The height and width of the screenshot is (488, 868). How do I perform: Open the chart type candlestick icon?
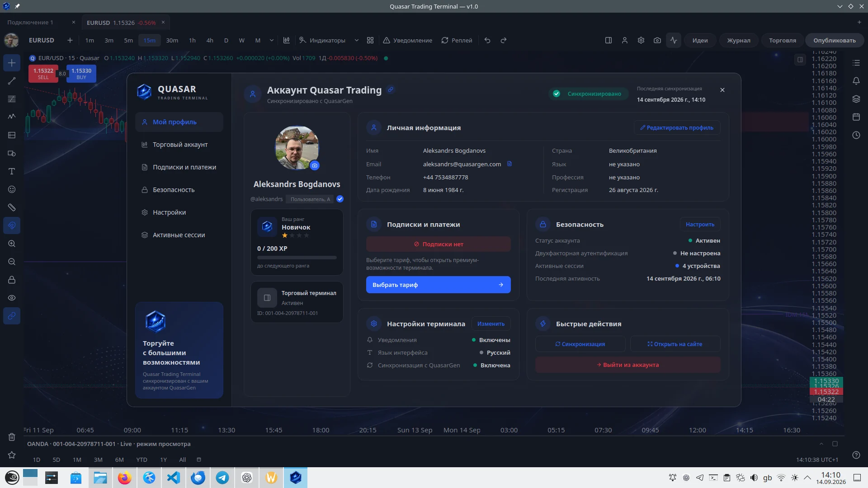pos(287,40)
